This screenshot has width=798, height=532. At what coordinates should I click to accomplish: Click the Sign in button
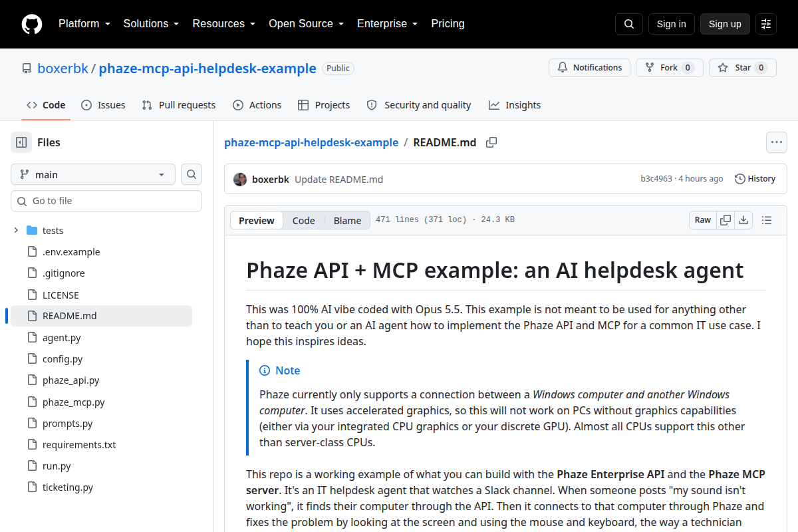point(672,24)
